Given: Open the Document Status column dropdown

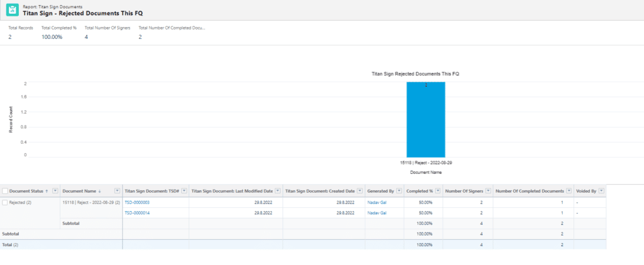Looking at the screenshot, I should point(55,190).
